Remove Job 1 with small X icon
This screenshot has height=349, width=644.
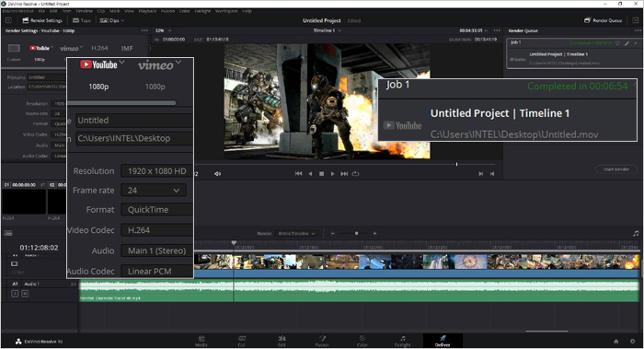click(x=637, y=42)
